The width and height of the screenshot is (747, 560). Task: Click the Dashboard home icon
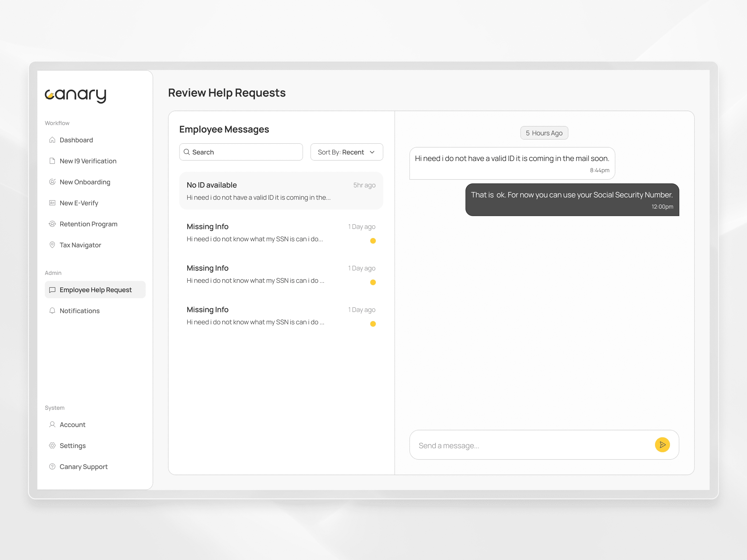pos(52,140)
